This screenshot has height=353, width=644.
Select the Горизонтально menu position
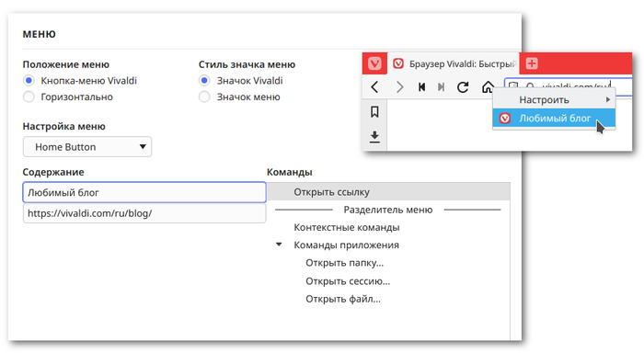(29, 97)
